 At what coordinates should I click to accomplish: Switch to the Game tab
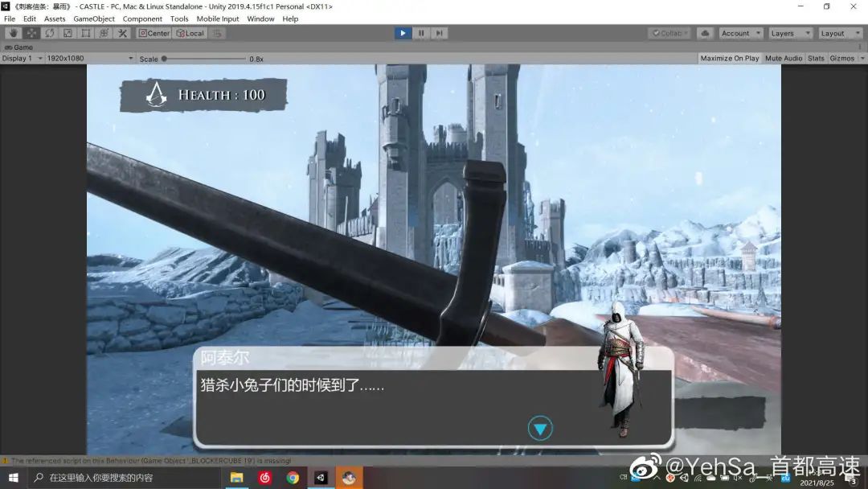(18, 47)
